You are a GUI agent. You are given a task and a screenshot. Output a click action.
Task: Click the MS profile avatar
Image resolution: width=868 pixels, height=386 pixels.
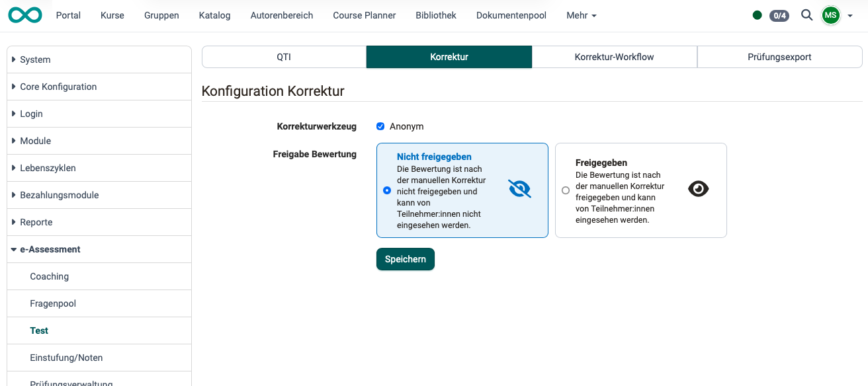click(x=830, y=15)
